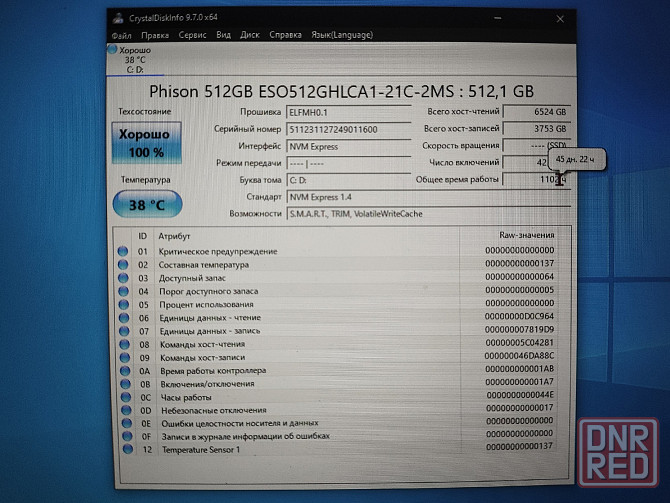Click status icon for Temperature Sensor 1 row
Viewport: 670px width, 503px height.
(127, 449)
